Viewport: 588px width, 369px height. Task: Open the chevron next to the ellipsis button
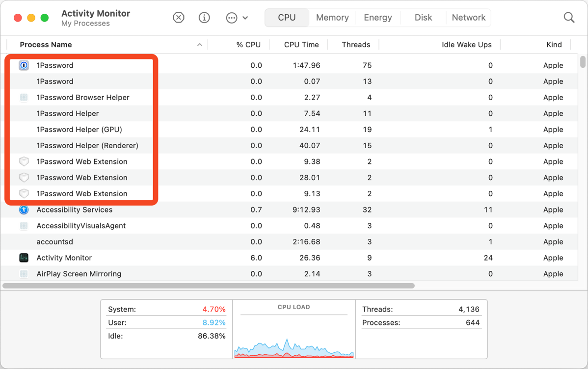tap(245, 17)
